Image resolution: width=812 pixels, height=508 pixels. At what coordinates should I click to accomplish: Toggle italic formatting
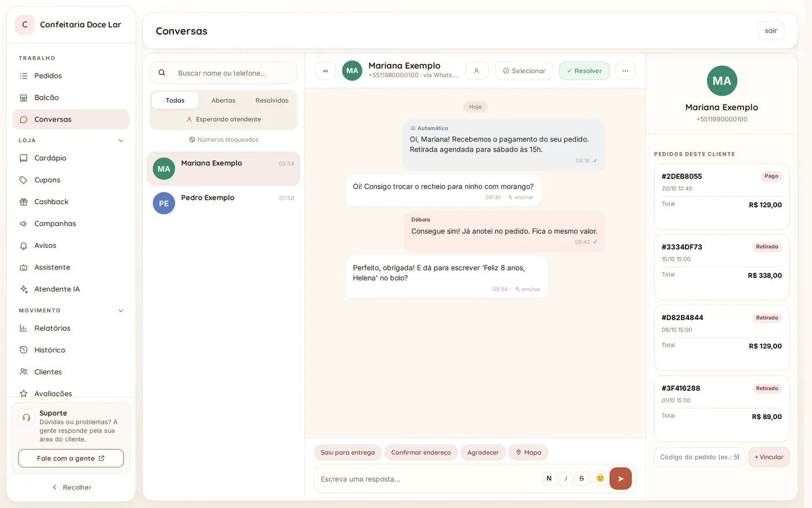click(x=565, y=478)
